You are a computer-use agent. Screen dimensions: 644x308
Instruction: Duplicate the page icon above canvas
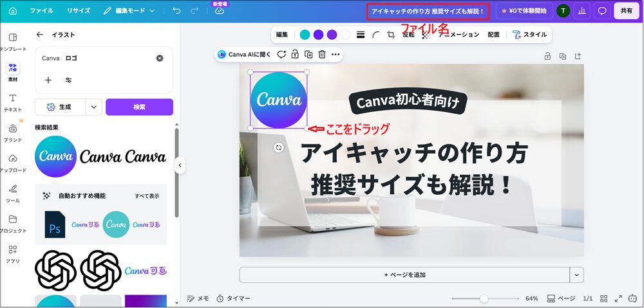point(563,56)
